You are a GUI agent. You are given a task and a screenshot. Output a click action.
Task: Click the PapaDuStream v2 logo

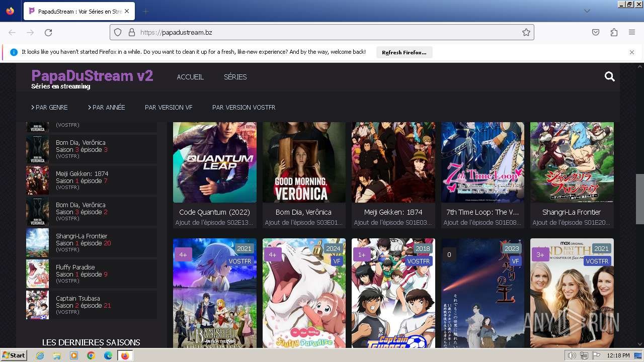tap(92, 76)
